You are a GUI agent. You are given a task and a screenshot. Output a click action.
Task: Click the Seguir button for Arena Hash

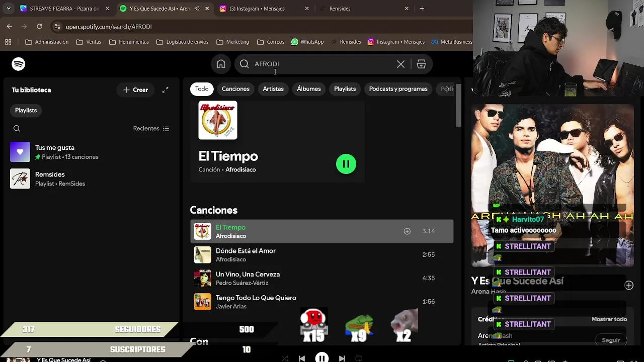click(x=611, y=340)
